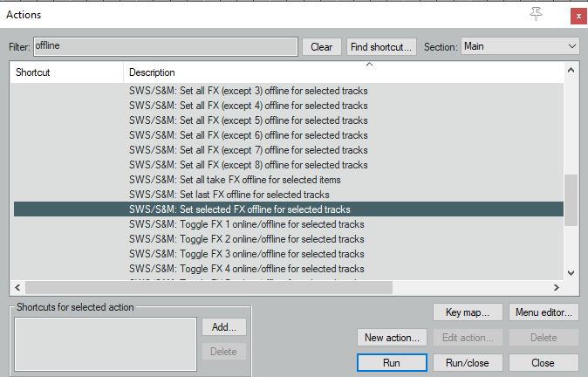Click the vertical scrollbar down arrow
The image size is (588, 377).
[571, 273]
